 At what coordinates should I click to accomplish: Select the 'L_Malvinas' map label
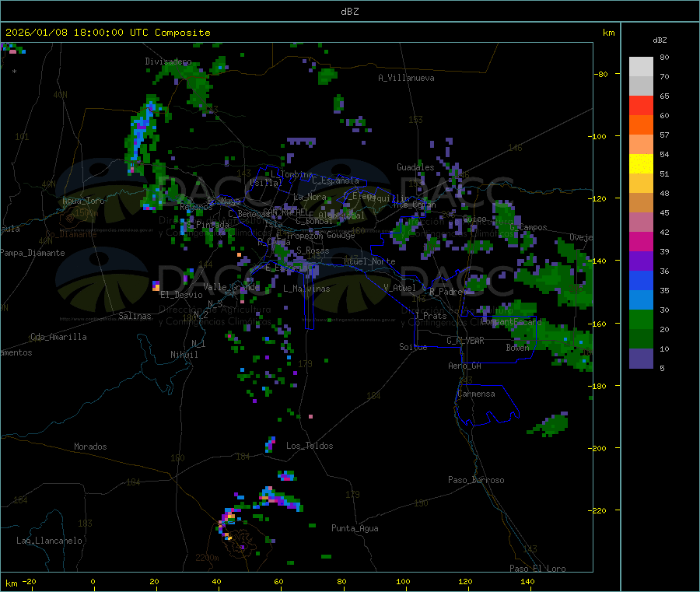pos(306,289)
